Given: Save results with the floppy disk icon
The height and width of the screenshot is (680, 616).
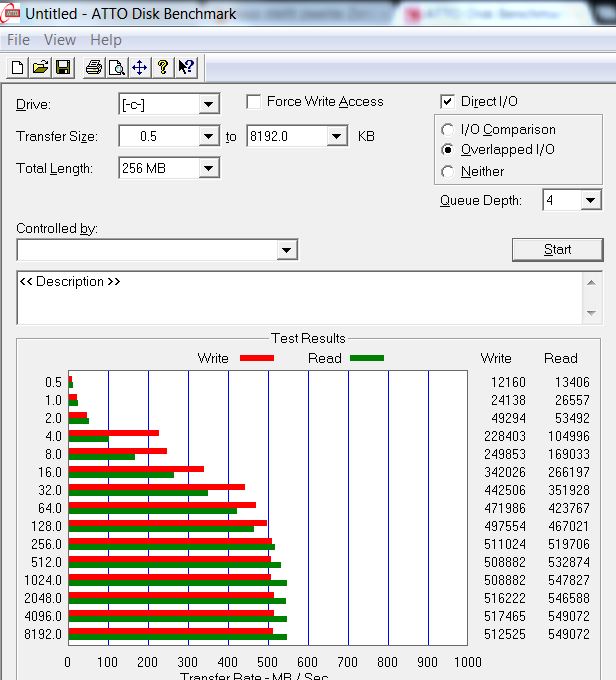Looking at the screenshot, I should (63, 68).
